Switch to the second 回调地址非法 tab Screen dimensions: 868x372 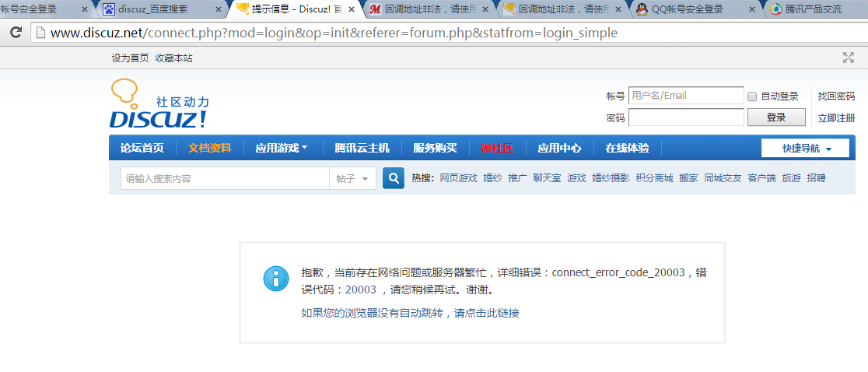click(x=564, y=9)
